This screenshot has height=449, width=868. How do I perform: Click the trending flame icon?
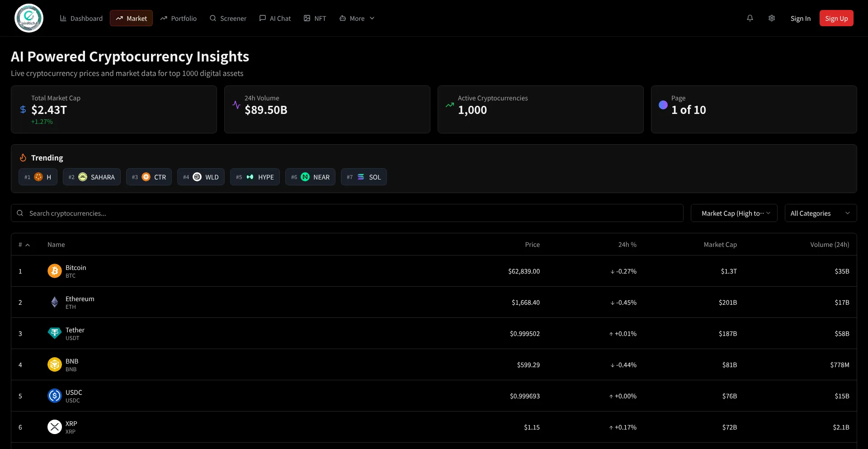23,158
